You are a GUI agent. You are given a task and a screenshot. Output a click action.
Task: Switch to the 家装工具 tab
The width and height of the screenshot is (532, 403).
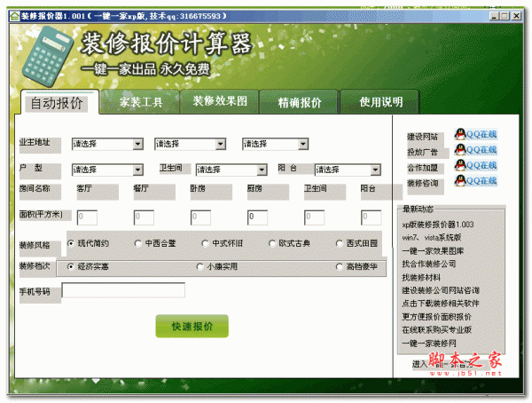(x=140, y=102)
